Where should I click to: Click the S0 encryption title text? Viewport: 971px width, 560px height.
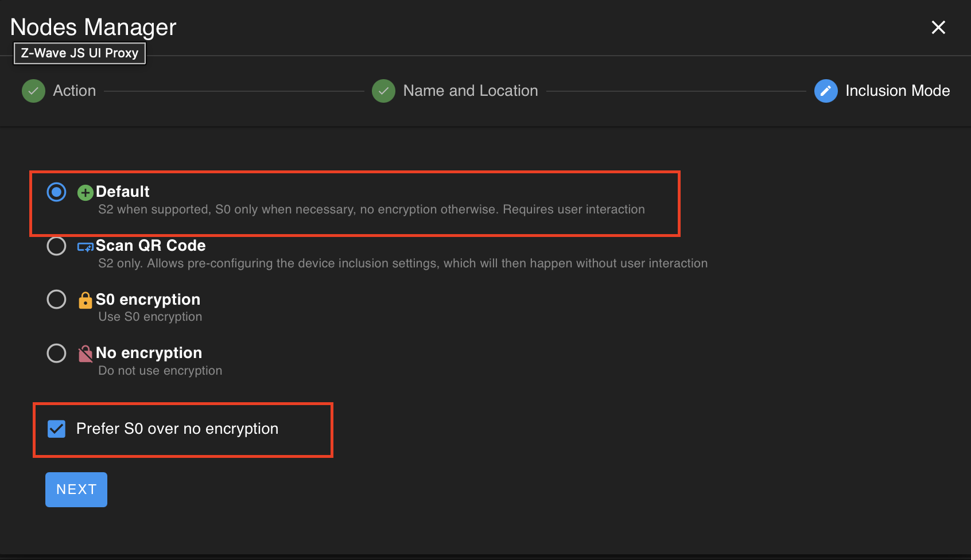(148, 300)
